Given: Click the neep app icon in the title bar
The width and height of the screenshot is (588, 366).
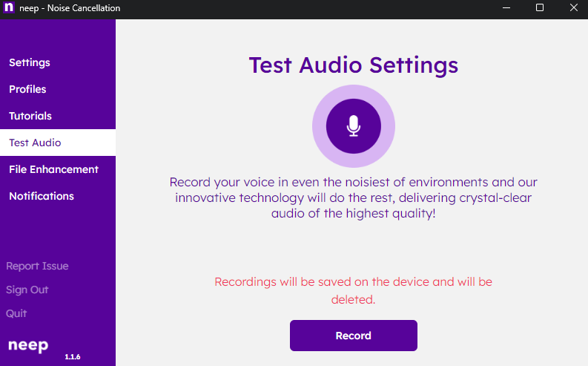Looking at the screenshot, I should click(9, 8).
